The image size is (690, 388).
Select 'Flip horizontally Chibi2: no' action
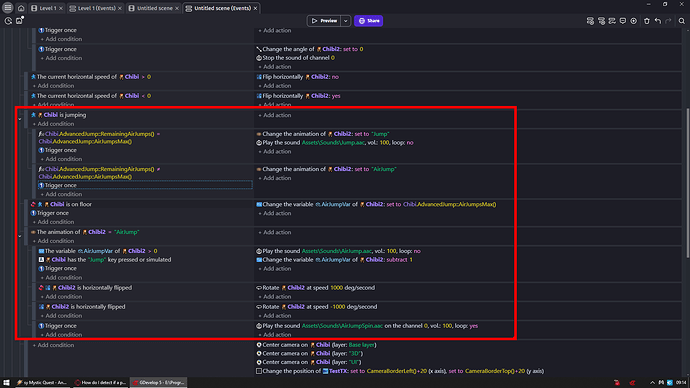[297, 77]
